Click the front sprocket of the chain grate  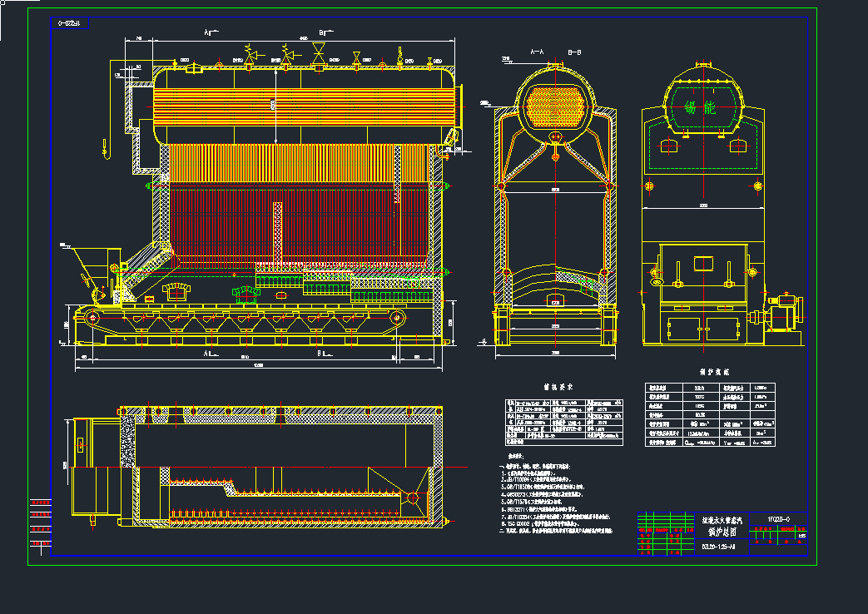tap(92, 317)
